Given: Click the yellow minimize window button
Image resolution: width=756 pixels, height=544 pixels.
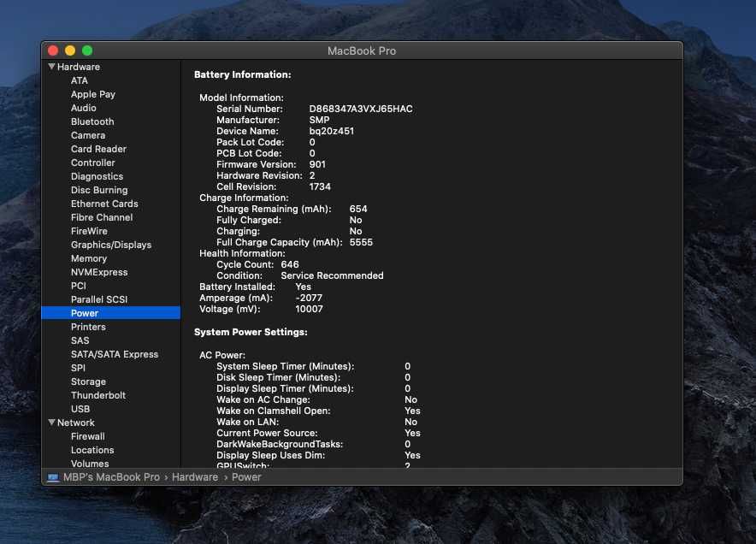Looking at the screenshot, I should 70,50.
